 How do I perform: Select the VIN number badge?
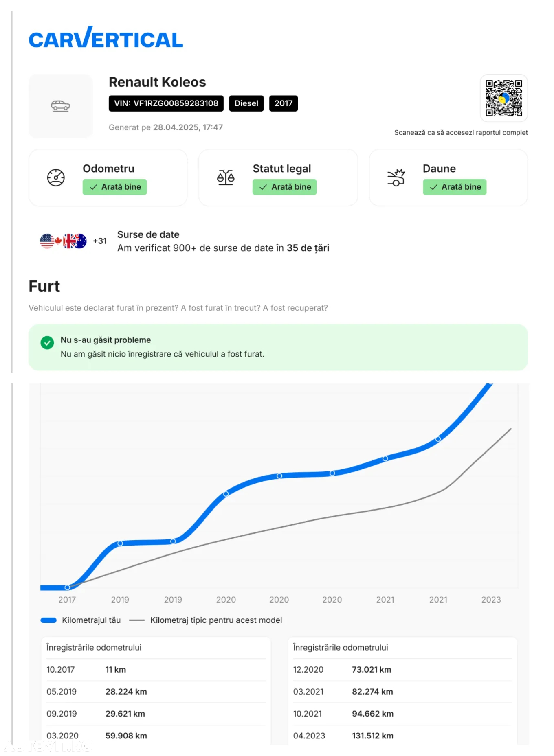click(166, 103)
